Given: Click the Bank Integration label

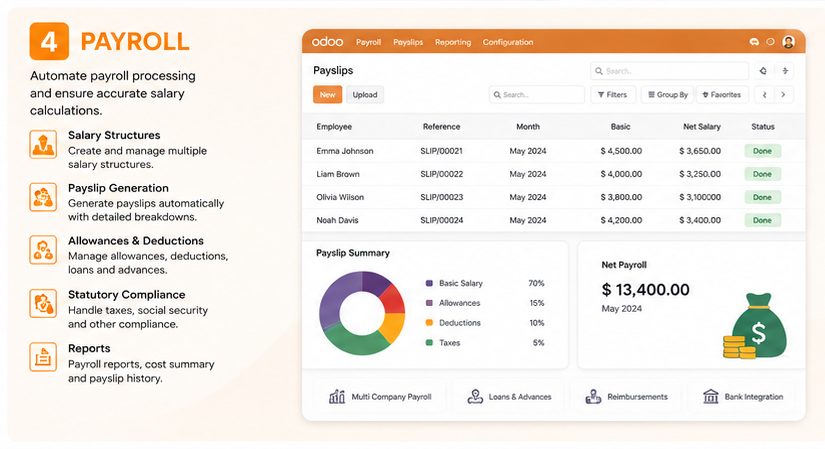Looking at the screenshot, I should (x=753, y=397).
